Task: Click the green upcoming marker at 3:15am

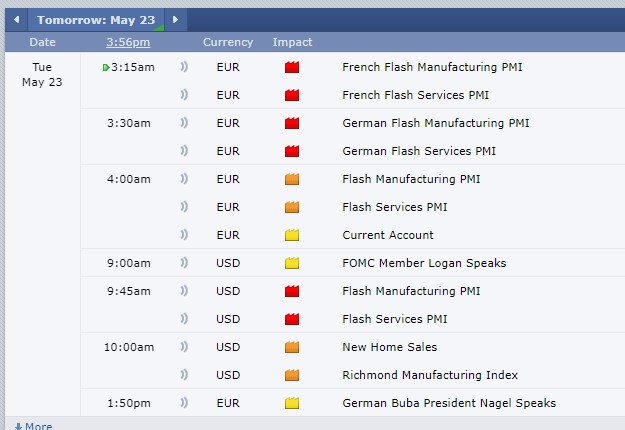Action: (x=106, y=67)
